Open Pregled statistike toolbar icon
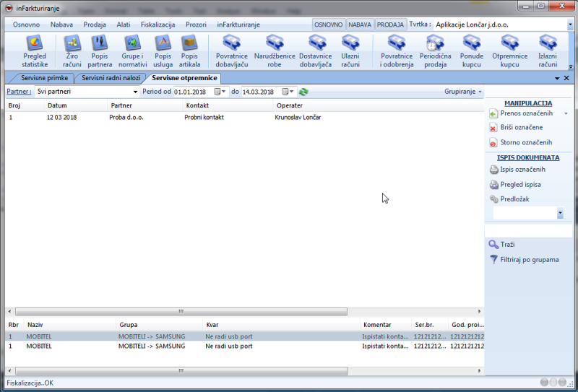 coord(35,51)
